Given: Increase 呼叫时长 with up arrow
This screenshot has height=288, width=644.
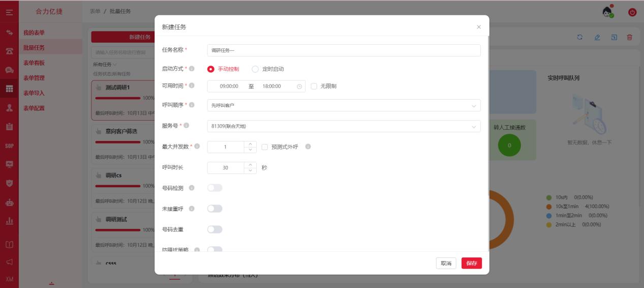Looking at the screenshot, I should tap(251, 165).
